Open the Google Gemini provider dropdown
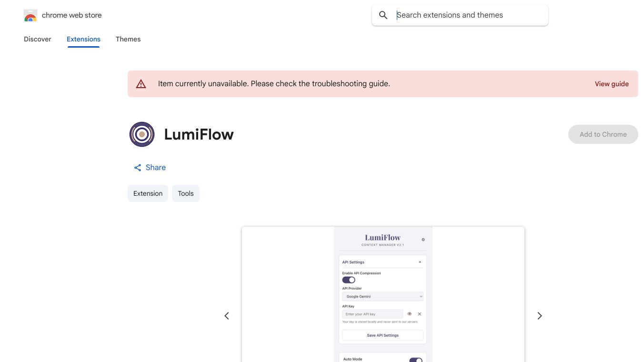 (x=382, y=296)
